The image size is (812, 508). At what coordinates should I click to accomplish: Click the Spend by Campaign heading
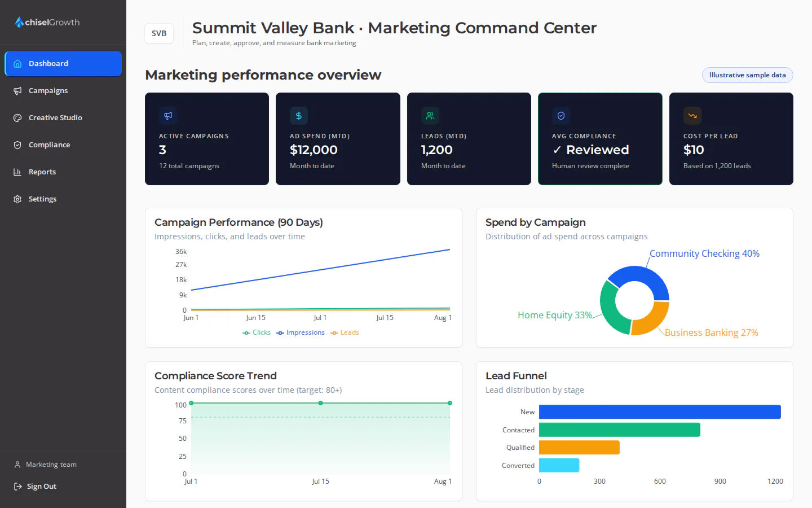click(x=536, y=222)
